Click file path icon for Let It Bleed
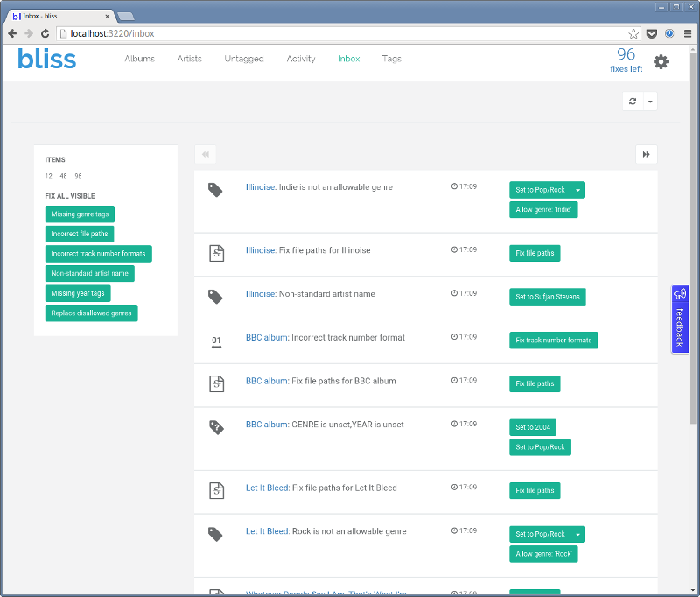 [x=216, y=490]
